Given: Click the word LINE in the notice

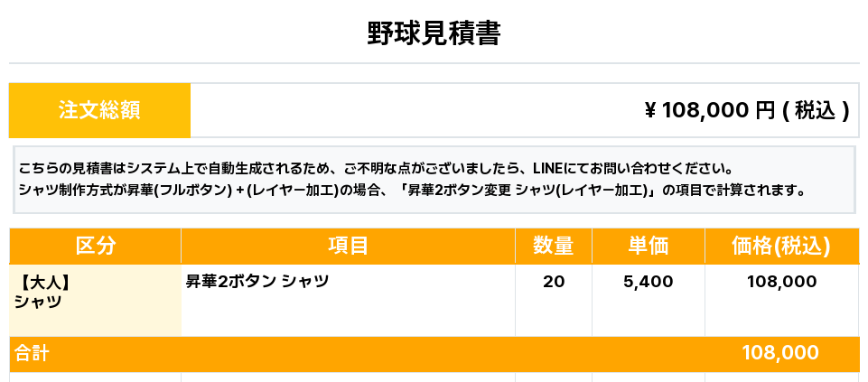Looking at the screenshot, I should [547, 169].
